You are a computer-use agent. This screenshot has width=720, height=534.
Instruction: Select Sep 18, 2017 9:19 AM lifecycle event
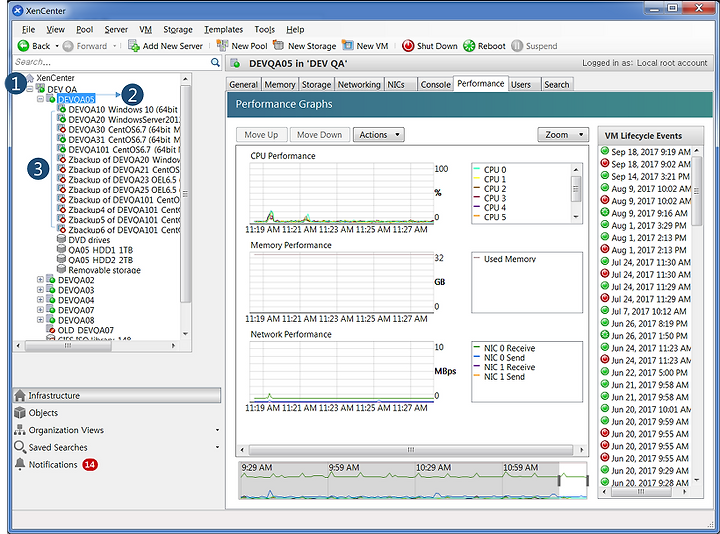[646, 152]
